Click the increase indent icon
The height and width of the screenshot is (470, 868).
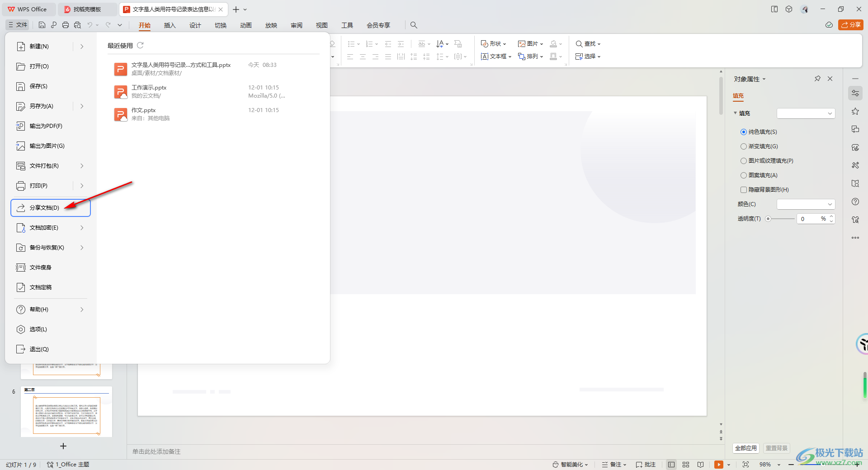pos(401,44)
